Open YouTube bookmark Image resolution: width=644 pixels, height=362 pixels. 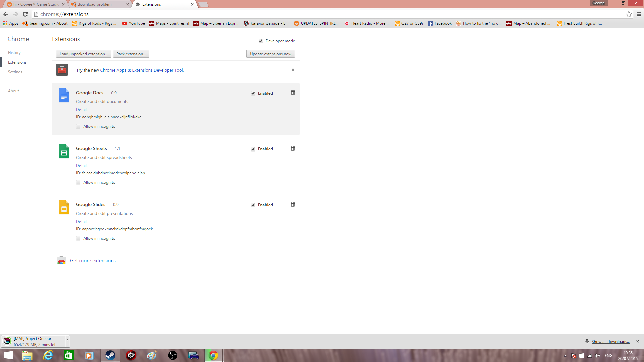(133, 23)
